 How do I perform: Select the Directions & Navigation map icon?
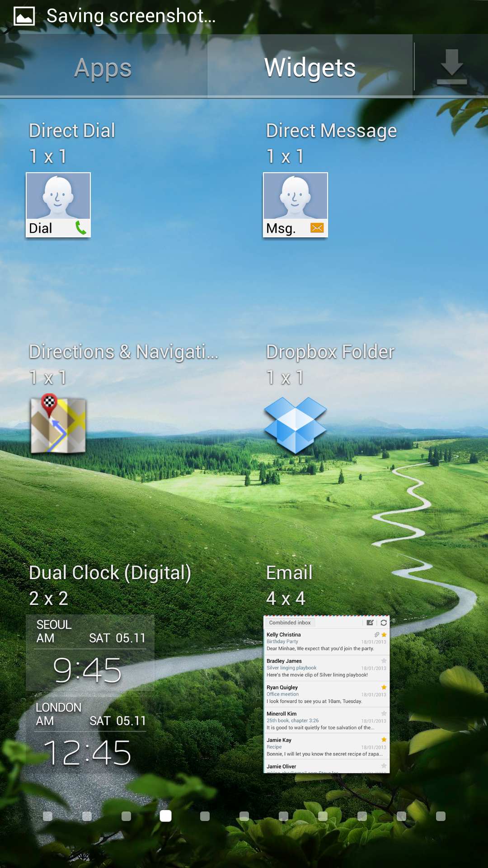tap(58, 424)
